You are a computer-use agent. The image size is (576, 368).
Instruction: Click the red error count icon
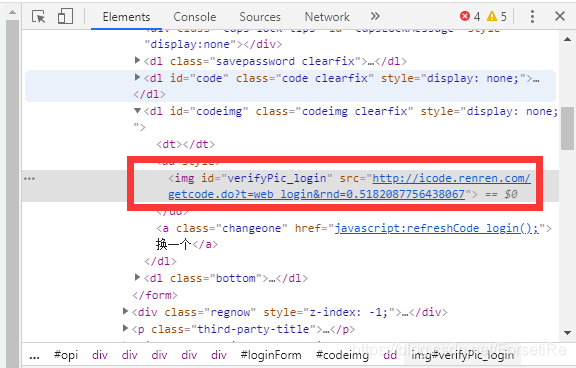tap(465, 16)
